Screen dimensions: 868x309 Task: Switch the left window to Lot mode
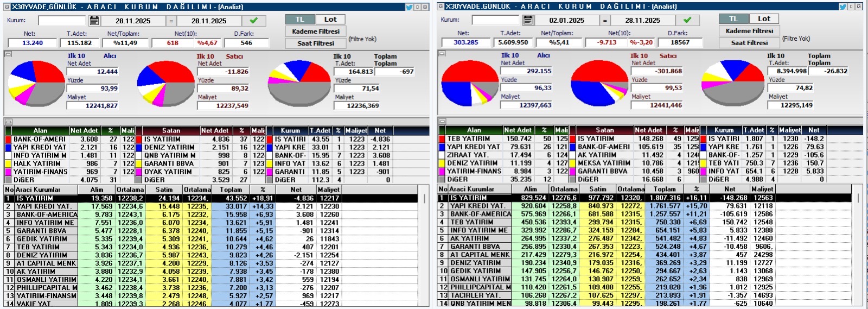330,20
